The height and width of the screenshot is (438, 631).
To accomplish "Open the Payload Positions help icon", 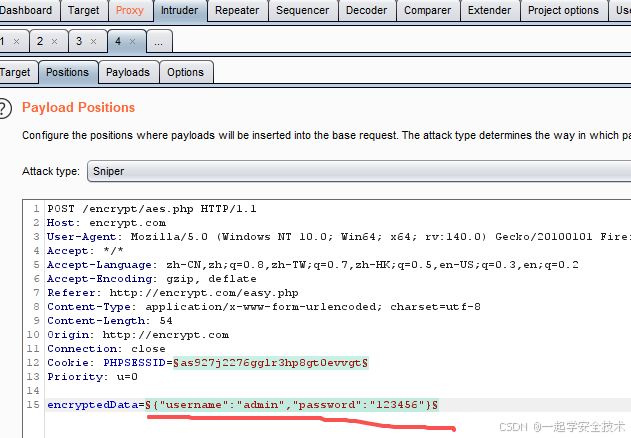I will [x=4, y=108].
